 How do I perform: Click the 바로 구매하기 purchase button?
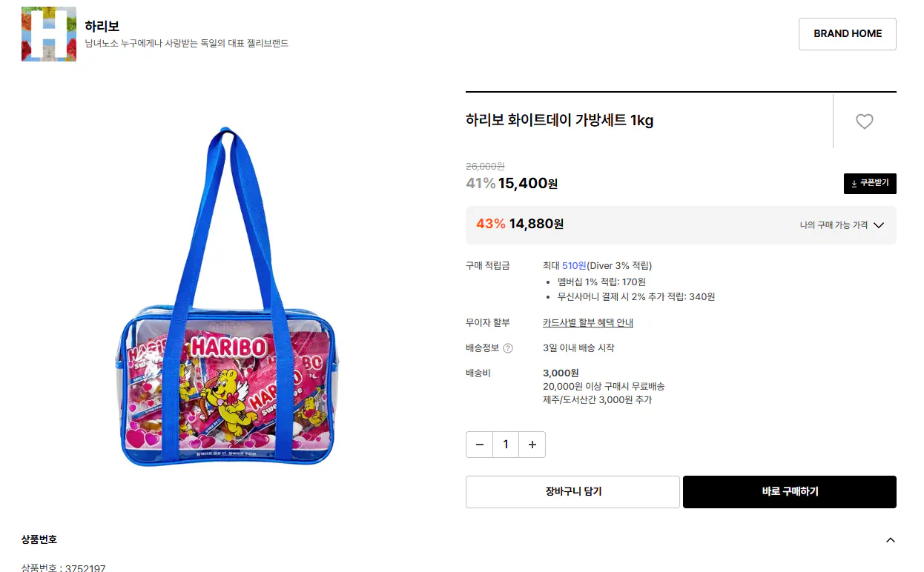(789, 491)
